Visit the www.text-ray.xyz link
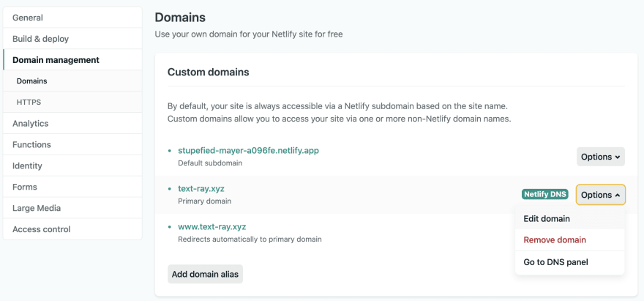The height and width of the screenshot is (301, 644). point(212,226)
